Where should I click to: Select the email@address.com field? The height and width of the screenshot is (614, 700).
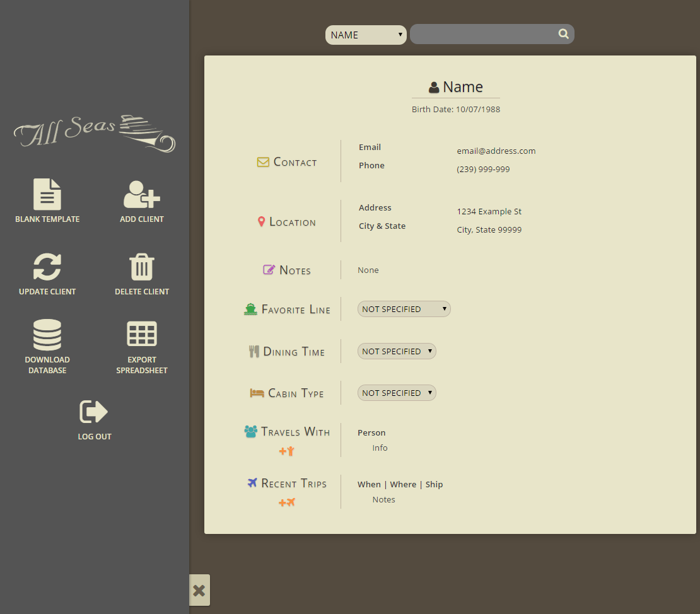[x=496, y=151]
